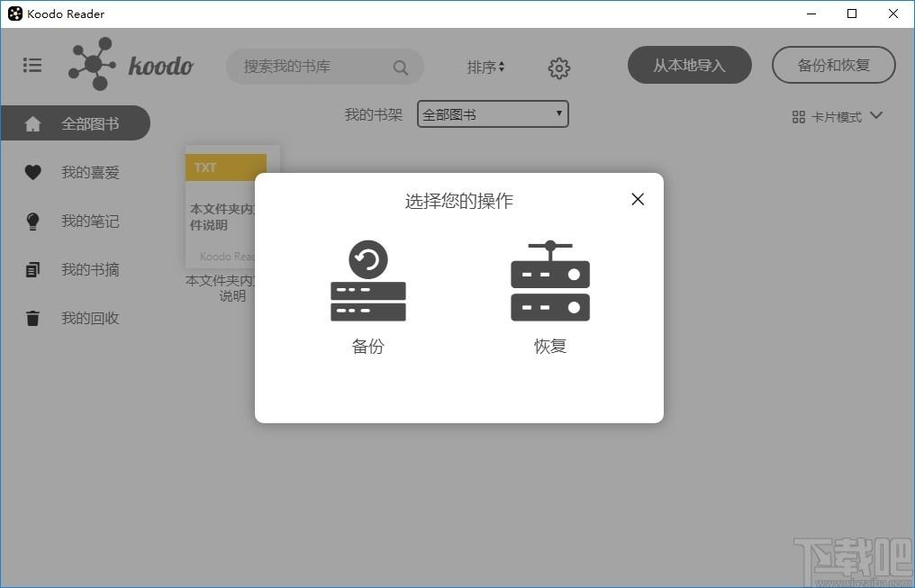Image resolution: width=915 pixels, height=588 pixels.
Task: Click the lightbulb icon for 我的笔记
Action: 32,222
